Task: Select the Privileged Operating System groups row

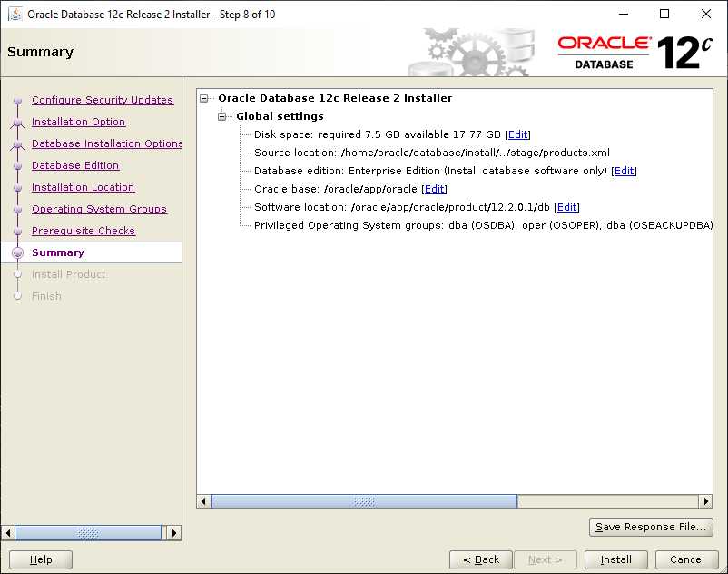Action: coord(483,225)
